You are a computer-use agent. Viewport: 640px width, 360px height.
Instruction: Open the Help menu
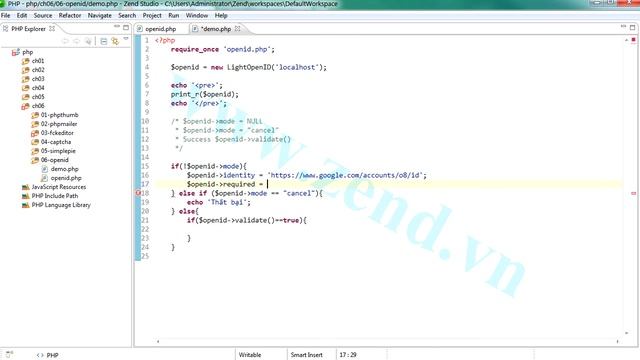tap(221, 16)
